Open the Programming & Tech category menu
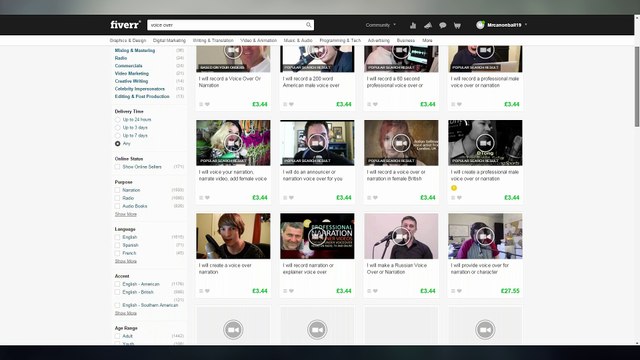Image resolution: width=640 pixels, height=360 pixels. 340,40
